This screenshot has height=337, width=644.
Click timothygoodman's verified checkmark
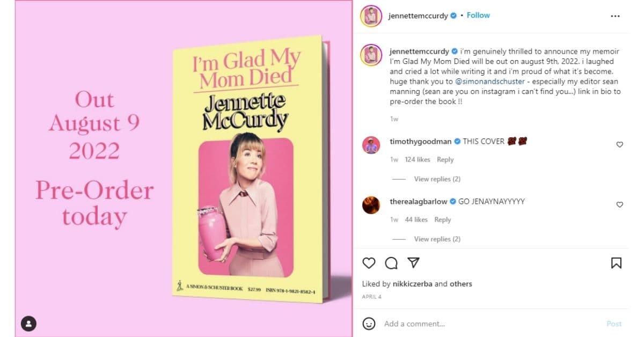pos(456,141)
